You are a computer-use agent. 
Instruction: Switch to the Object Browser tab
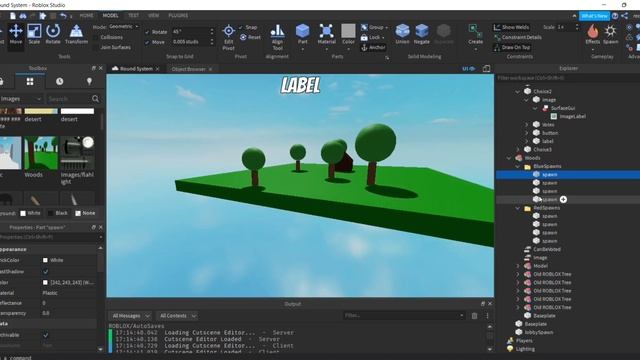188,69
